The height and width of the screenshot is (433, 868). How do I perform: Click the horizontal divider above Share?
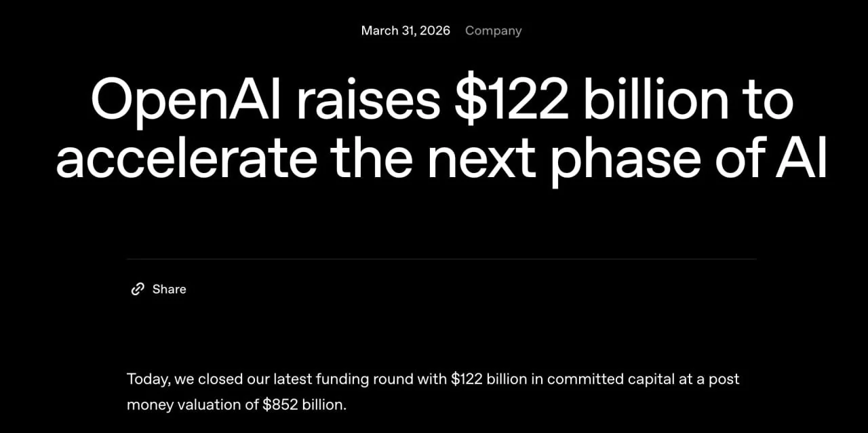click(x=441, y=259)
